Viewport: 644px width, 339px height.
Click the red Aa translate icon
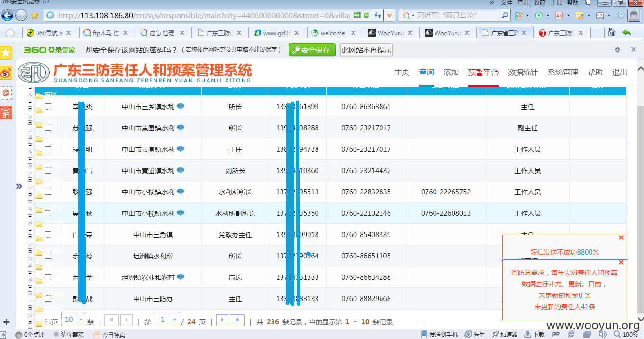[559, 16]
